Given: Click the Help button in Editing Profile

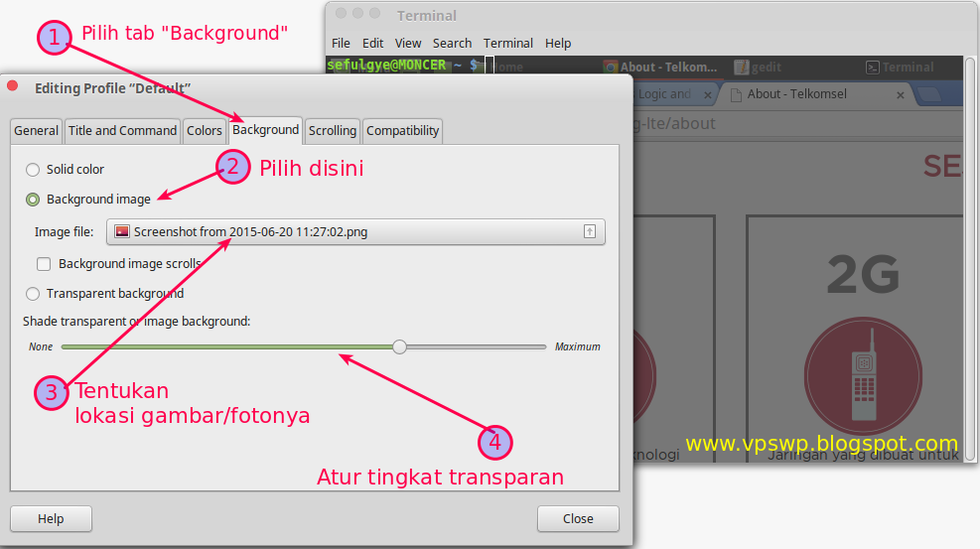Looking at the screenshot, I should (52, 519).
